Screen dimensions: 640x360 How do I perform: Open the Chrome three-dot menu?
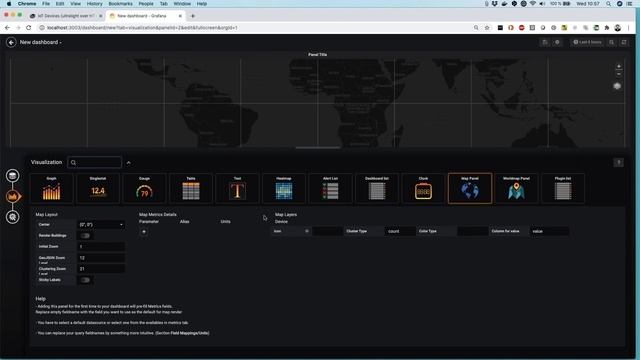629,28
